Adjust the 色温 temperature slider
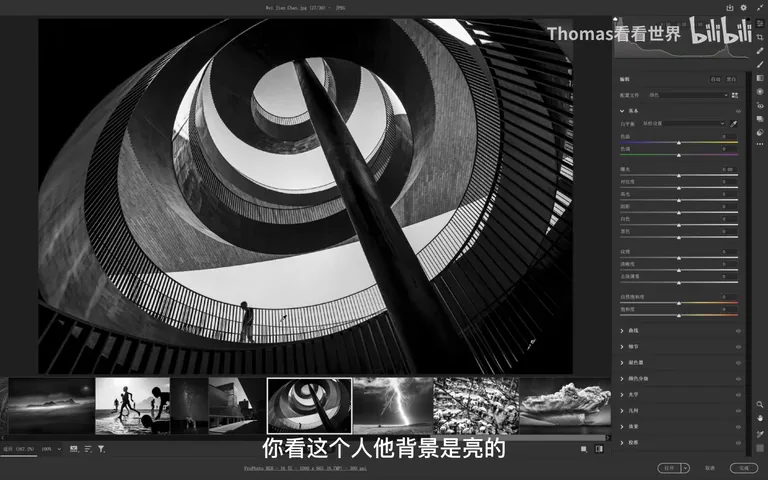 coord(679,143)
